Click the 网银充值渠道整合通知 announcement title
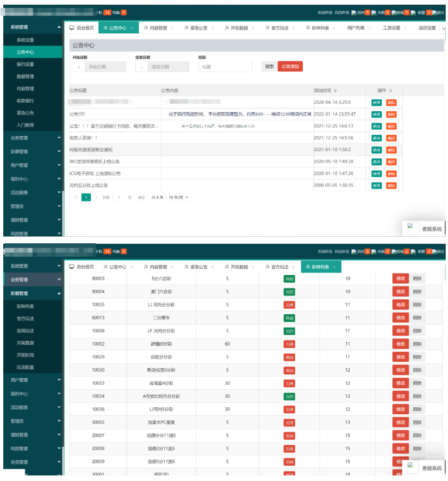Viewport: 448px width, 481px height. coord(91,150)
